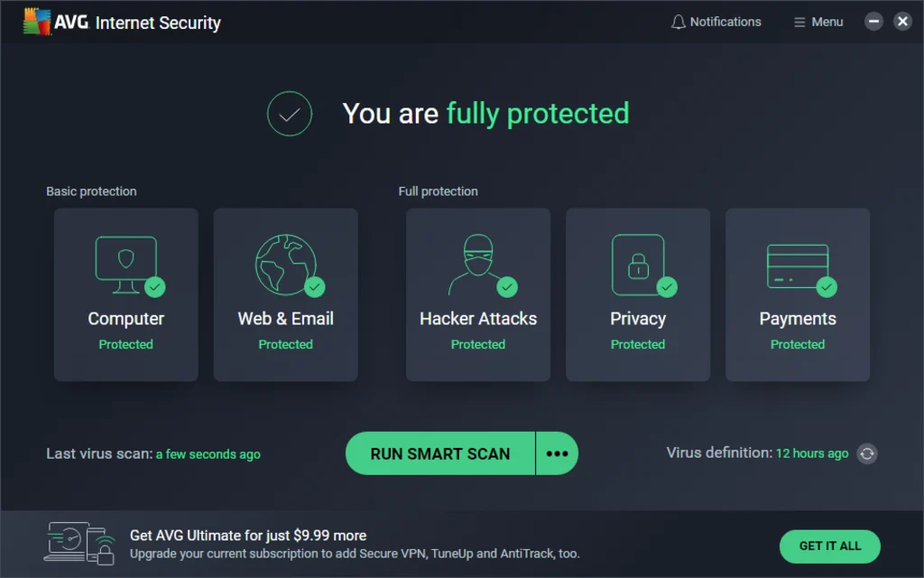Click the green checkmark on Payments tile
The image size is (924, 578).
[827, 286]
